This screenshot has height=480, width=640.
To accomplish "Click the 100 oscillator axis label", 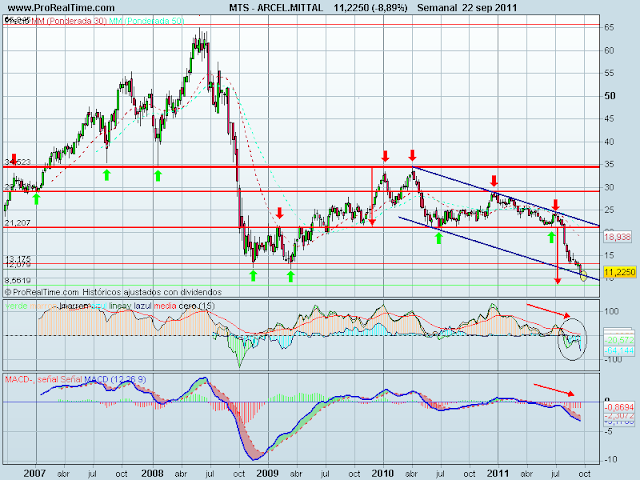I will pos(611,311).
